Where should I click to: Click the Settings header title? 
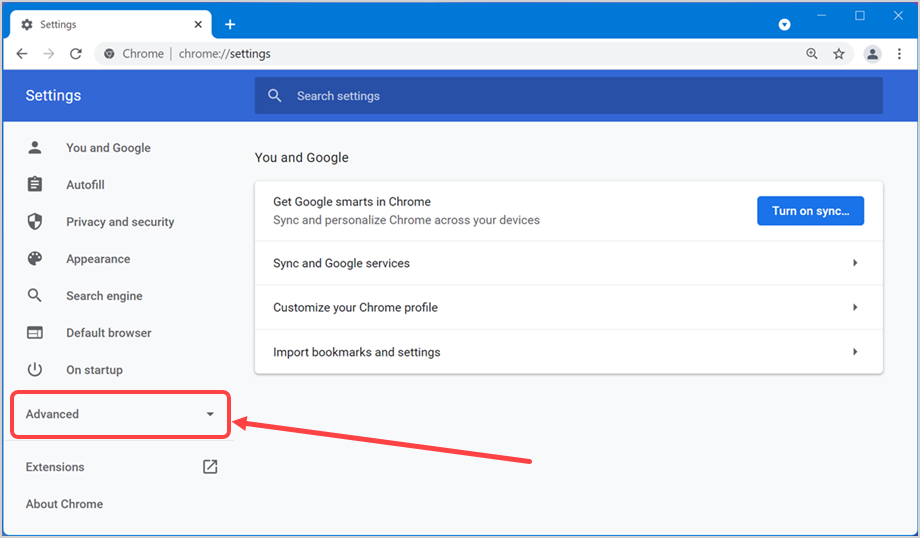coord(53,95)
